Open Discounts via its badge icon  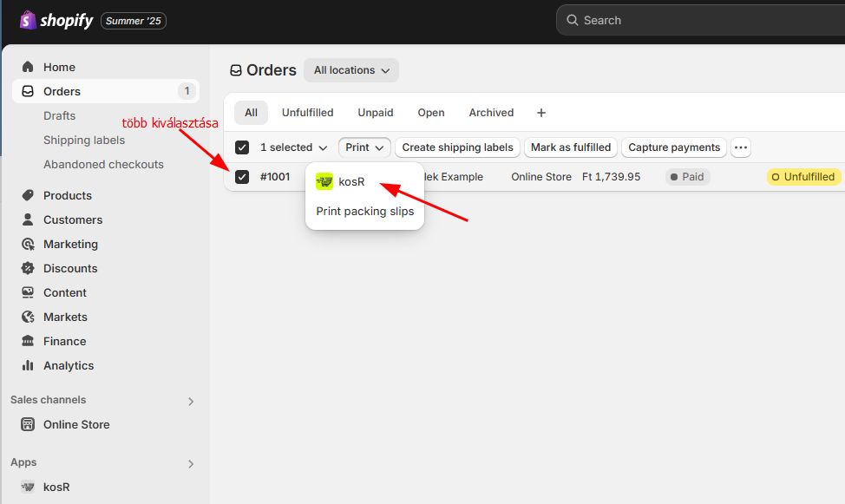coord(28,268)
